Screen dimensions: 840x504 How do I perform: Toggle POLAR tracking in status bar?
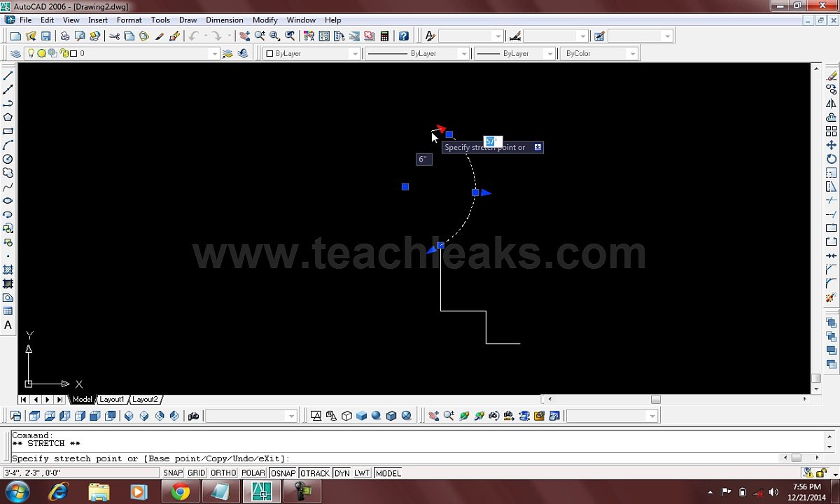(x=253, y=473)
